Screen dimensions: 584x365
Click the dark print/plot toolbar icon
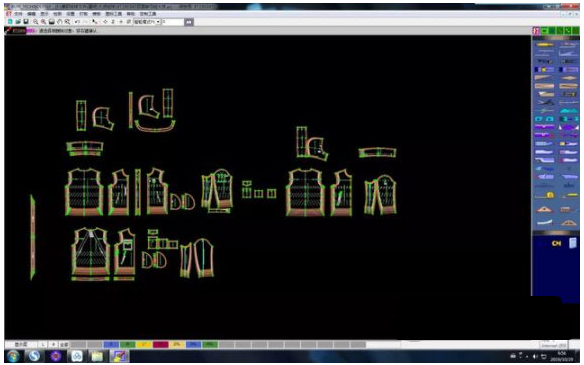click(x=51, y=22)
